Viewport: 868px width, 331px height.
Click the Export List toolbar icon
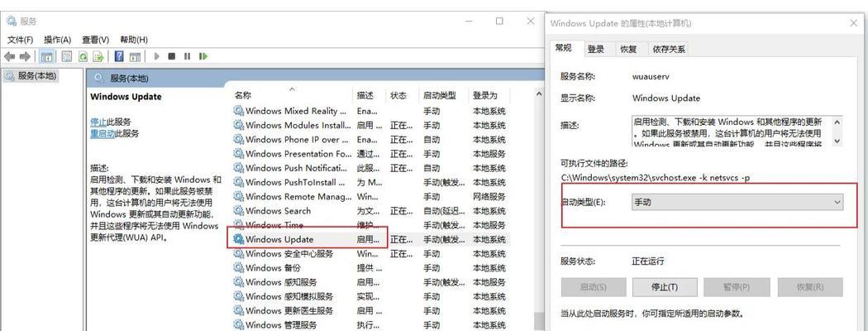click(98, 56)
